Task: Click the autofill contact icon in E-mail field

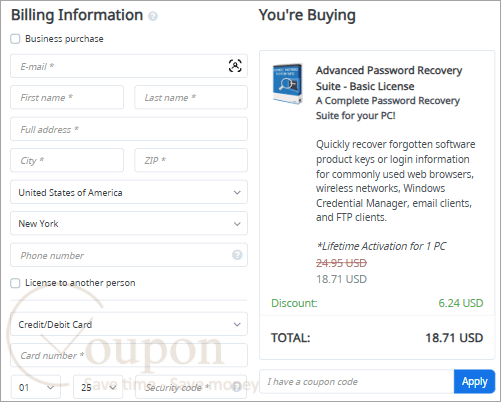Action: point(235,66)
